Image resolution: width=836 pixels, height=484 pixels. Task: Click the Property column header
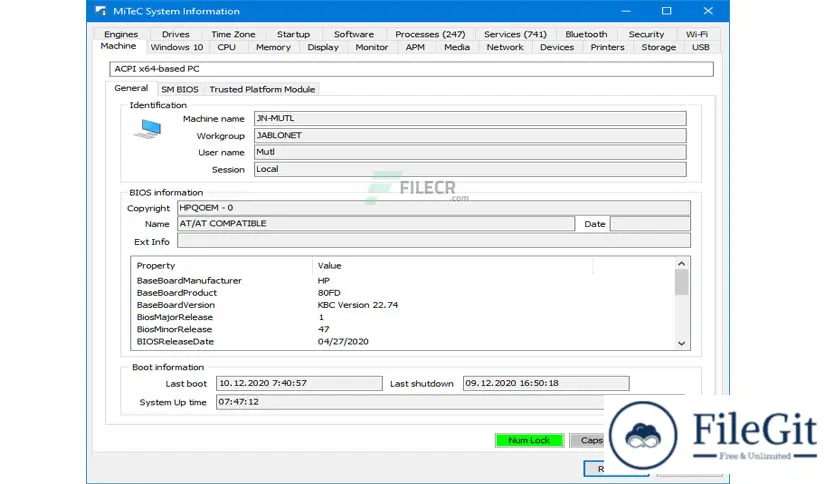point(222,265)
